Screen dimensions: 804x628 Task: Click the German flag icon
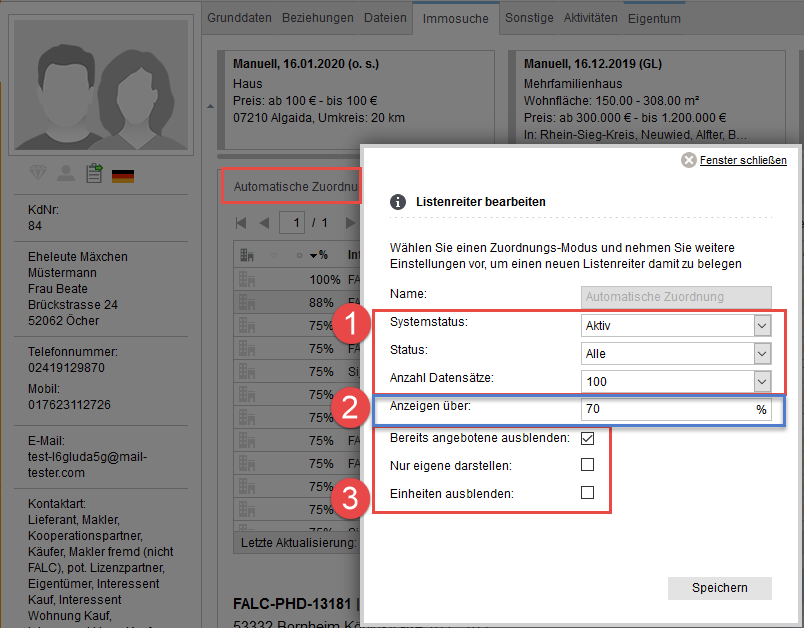(123, 175)
